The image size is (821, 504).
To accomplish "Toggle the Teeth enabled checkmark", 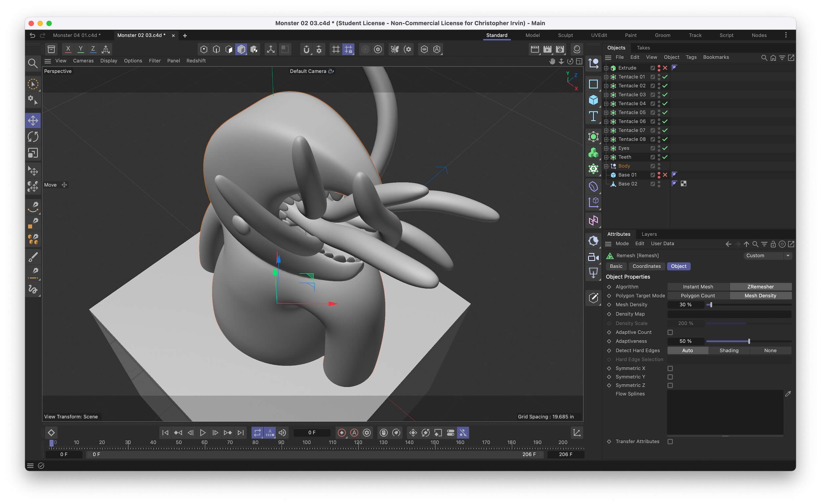I will (665, 157).
